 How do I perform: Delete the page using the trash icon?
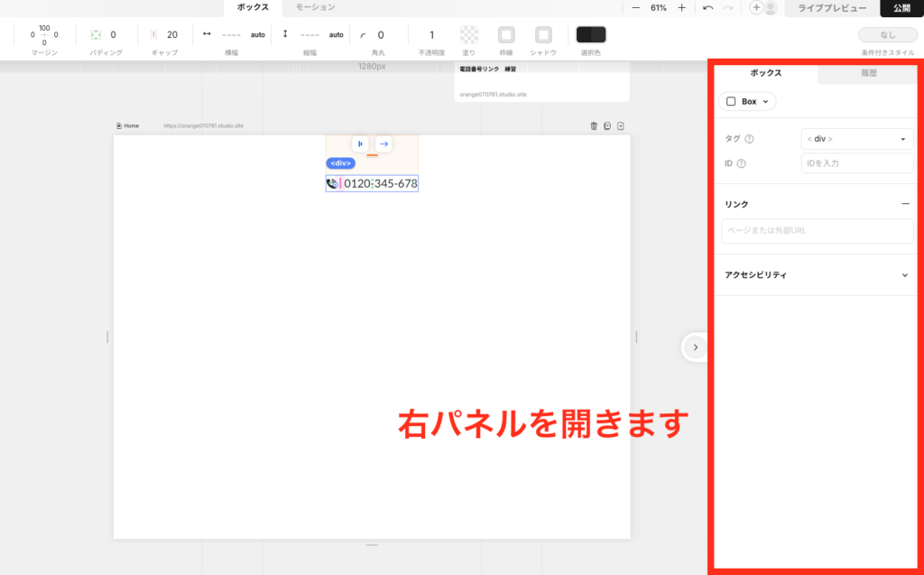(x=594, y=126)
